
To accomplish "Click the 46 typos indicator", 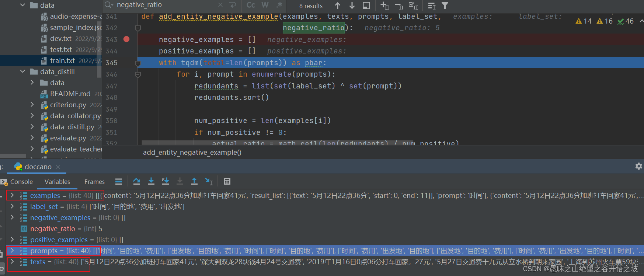I will (x=626, y=21).
